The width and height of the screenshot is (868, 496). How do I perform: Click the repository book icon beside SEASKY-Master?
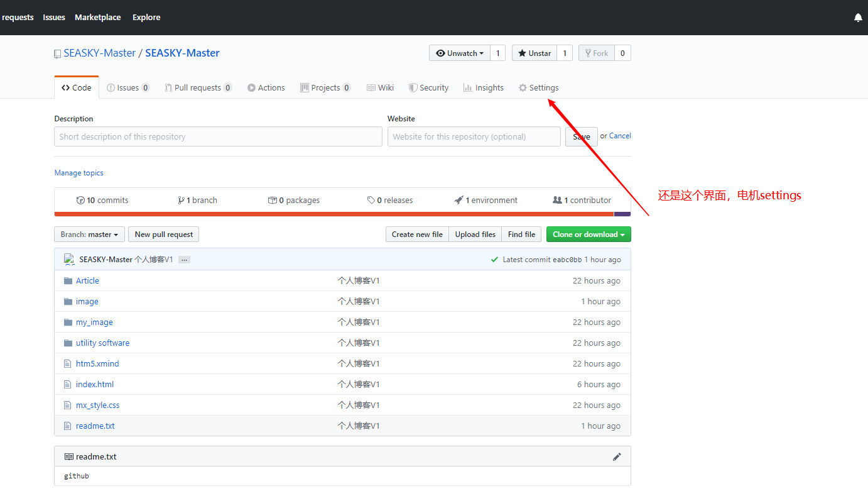tap(58, 54)
